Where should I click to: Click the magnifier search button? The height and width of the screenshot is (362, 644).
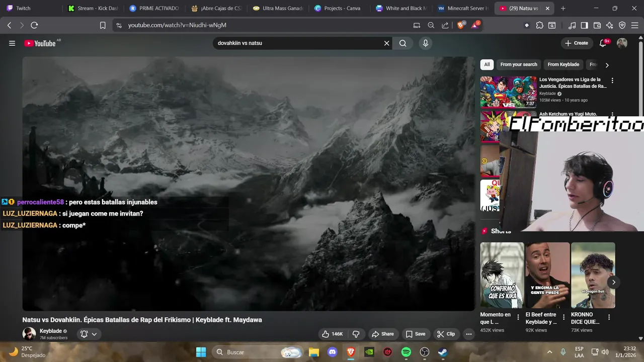pyautogui.click(x=403, y=43)
